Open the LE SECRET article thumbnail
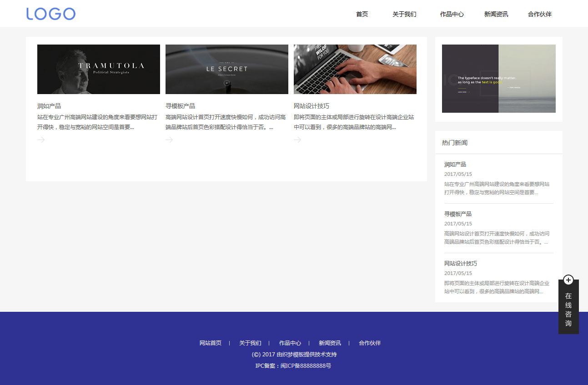 pyautogui.click(x=227, y=69)
